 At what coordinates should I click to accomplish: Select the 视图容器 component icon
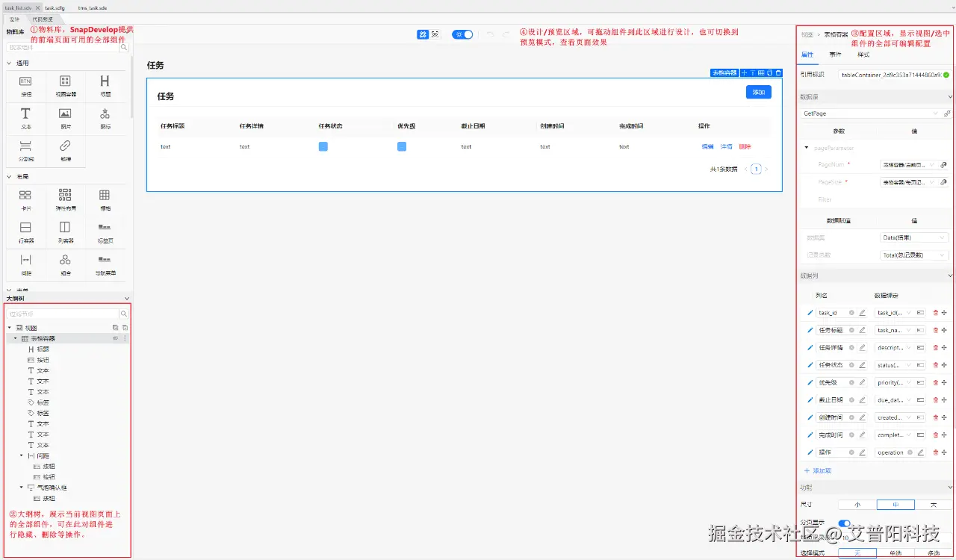pyautogui.click(x=66, y=81)
